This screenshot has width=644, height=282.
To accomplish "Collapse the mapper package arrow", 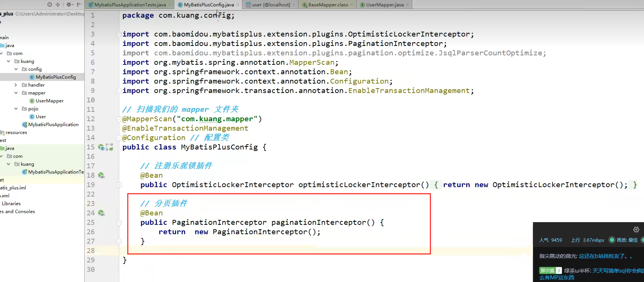I will coord(16,93).
